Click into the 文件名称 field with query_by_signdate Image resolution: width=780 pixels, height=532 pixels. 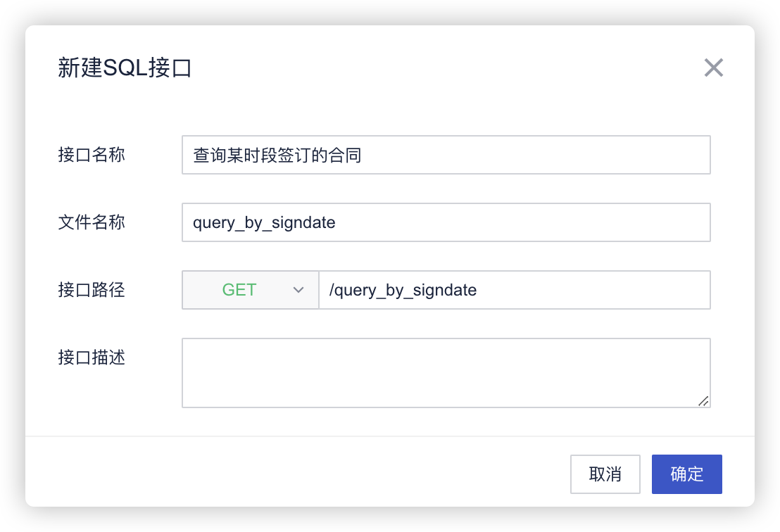tap(446, 222)
